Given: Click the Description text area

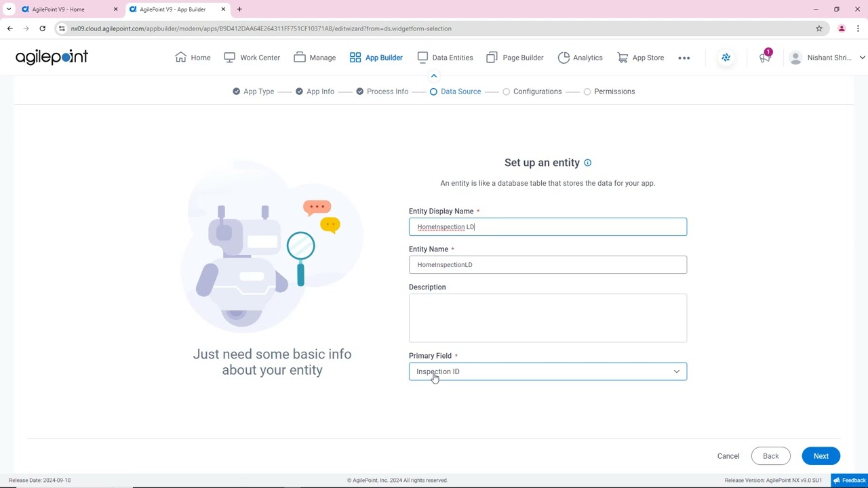Looking at the screenshot, I should point(548,318).
